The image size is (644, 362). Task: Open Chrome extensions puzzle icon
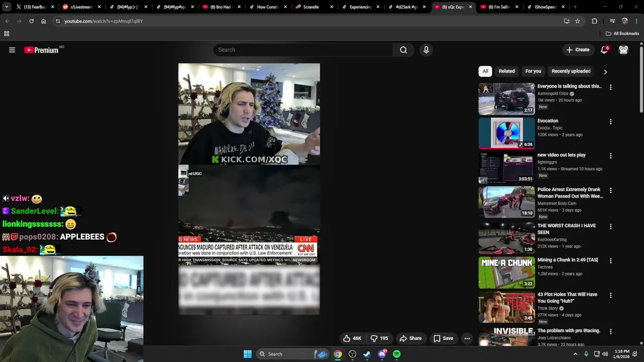(x=595, y=21)
